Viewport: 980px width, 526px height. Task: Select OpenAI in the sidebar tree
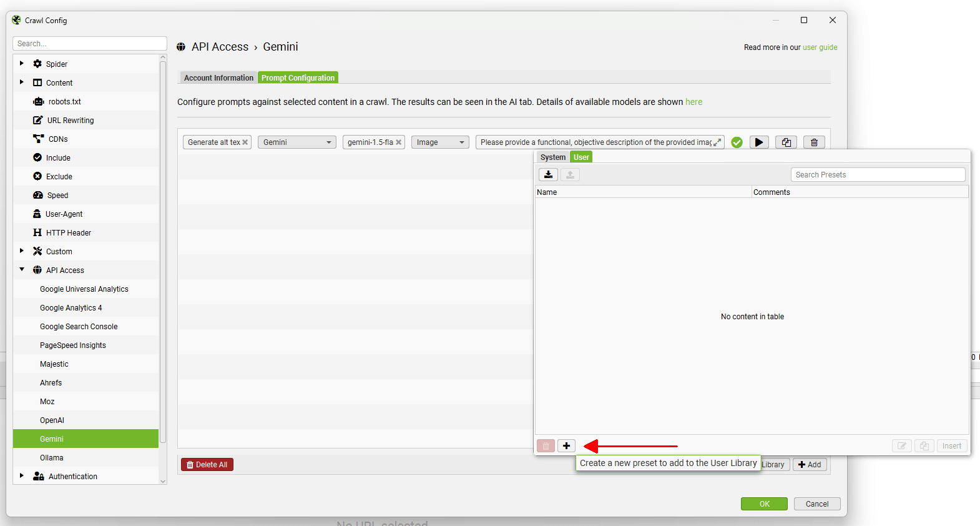(52, 420)
